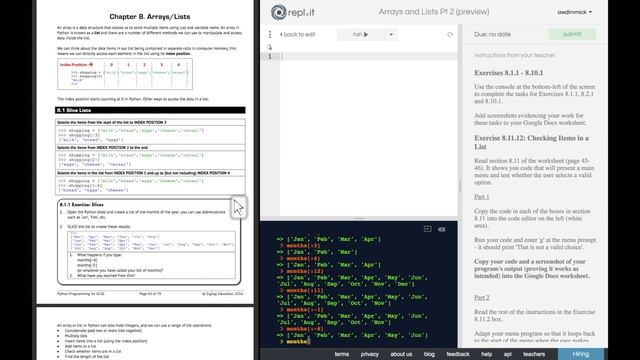Click the line number 1 gutter
Screen dimensions: 640x360
pos(270,56)
